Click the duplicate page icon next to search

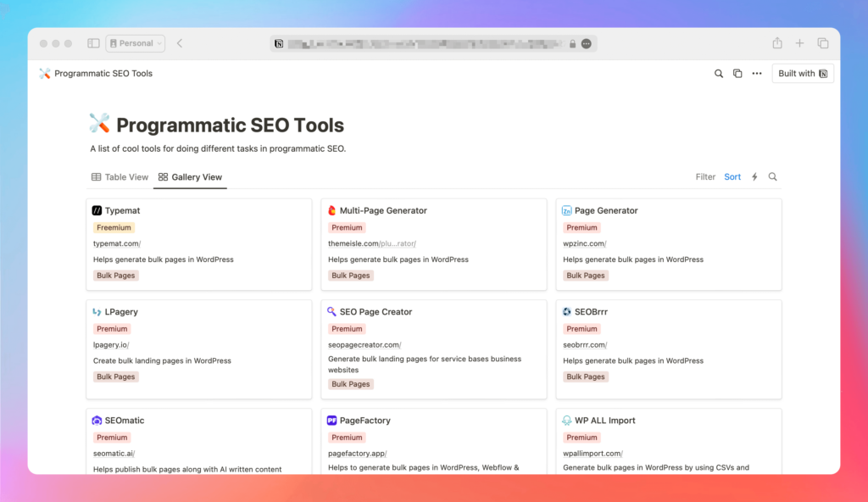tap(737, 73)
